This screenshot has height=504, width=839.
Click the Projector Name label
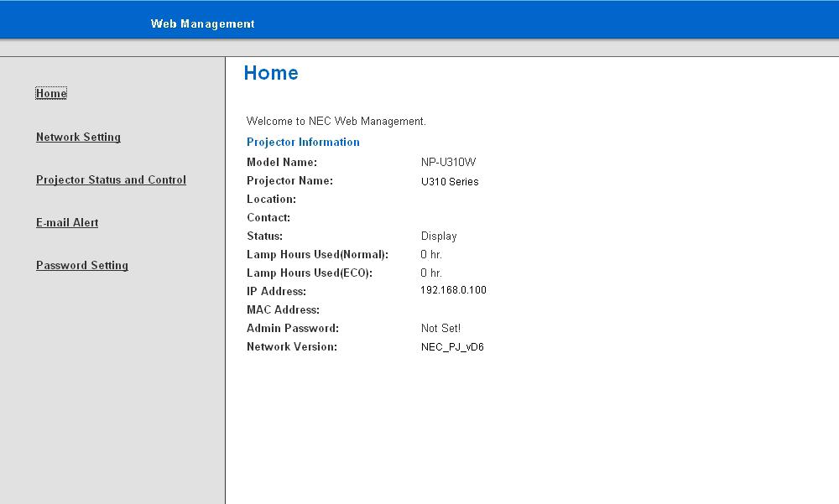289,181
